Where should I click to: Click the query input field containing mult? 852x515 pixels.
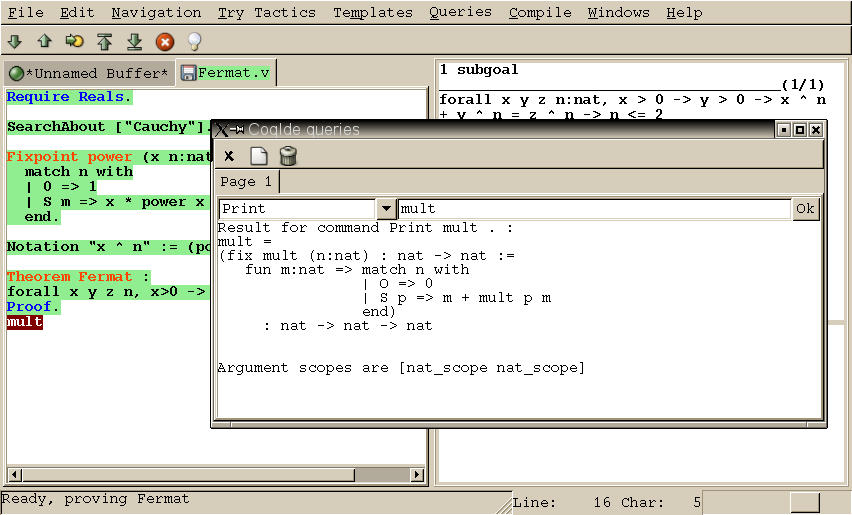click(594, 209)
